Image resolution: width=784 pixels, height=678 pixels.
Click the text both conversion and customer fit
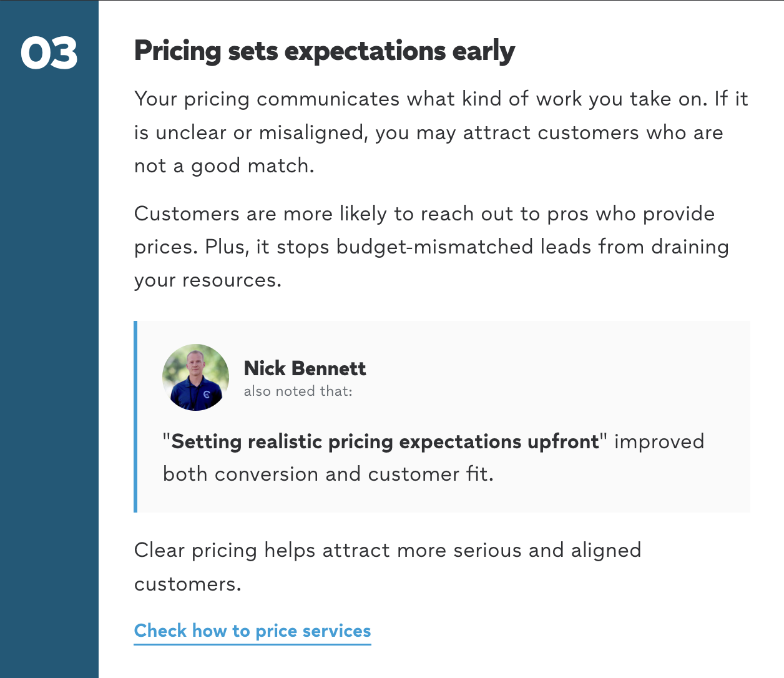[328, 474]
